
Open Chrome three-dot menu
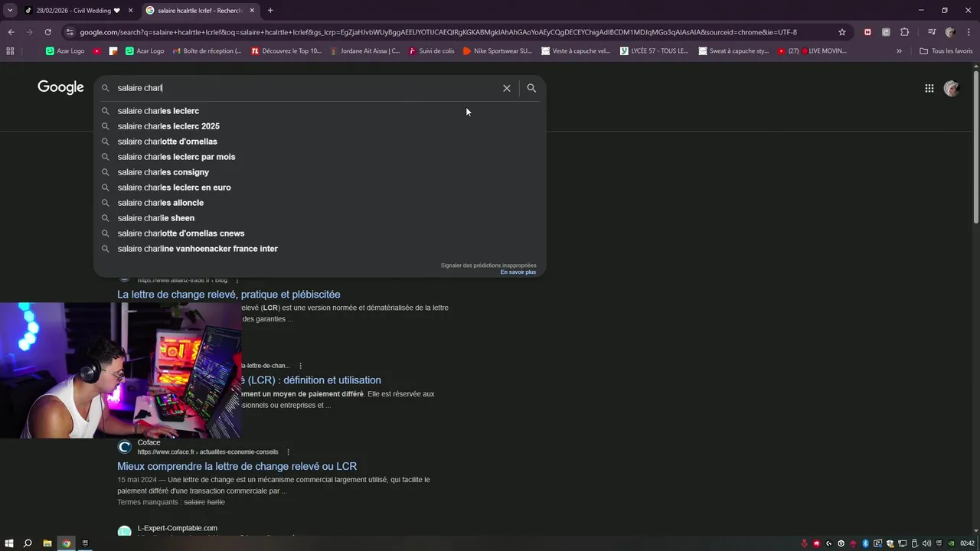point(969,32)
